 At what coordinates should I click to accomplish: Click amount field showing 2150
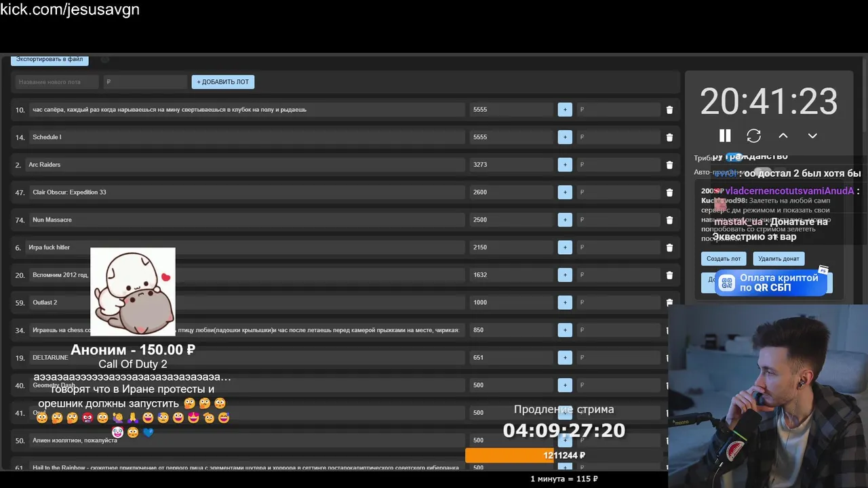tap(511, 247)
